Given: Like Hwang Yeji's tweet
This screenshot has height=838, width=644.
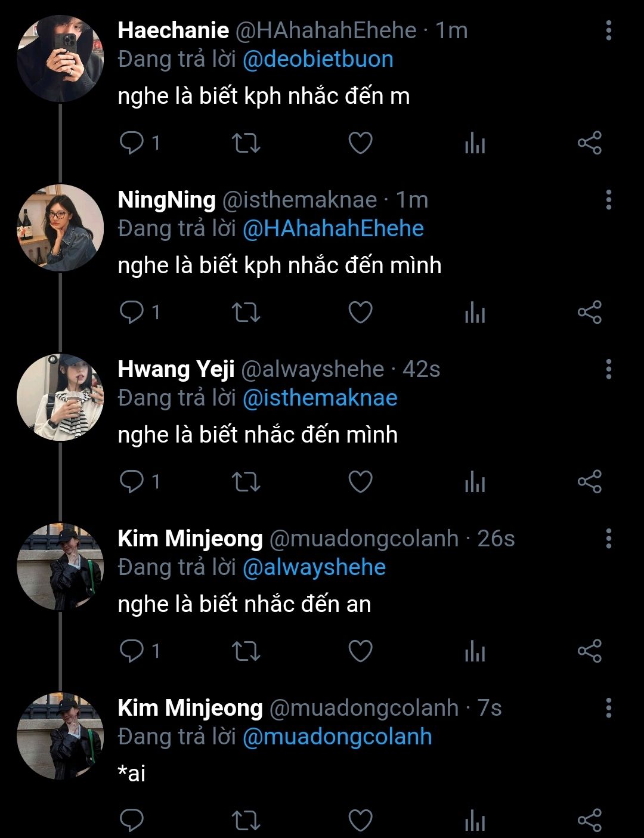Looking at the screenshot, I should pos(360,482).
